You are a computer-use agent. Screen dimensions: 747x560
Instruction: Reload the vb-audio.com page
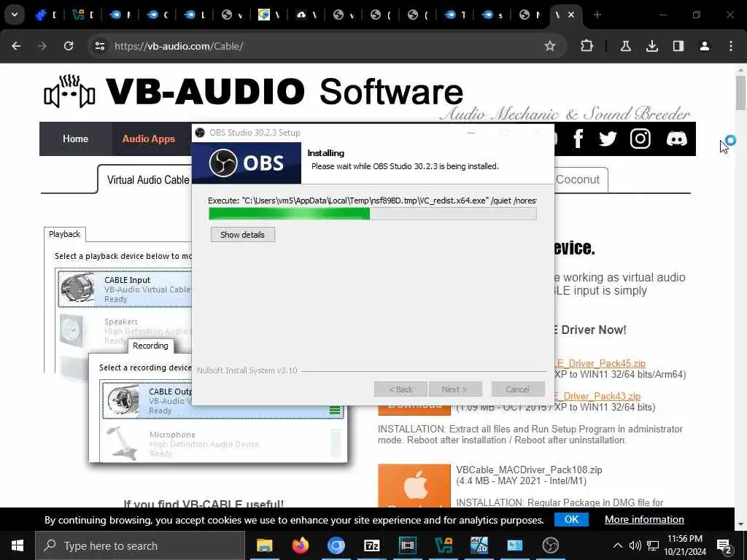69,46
